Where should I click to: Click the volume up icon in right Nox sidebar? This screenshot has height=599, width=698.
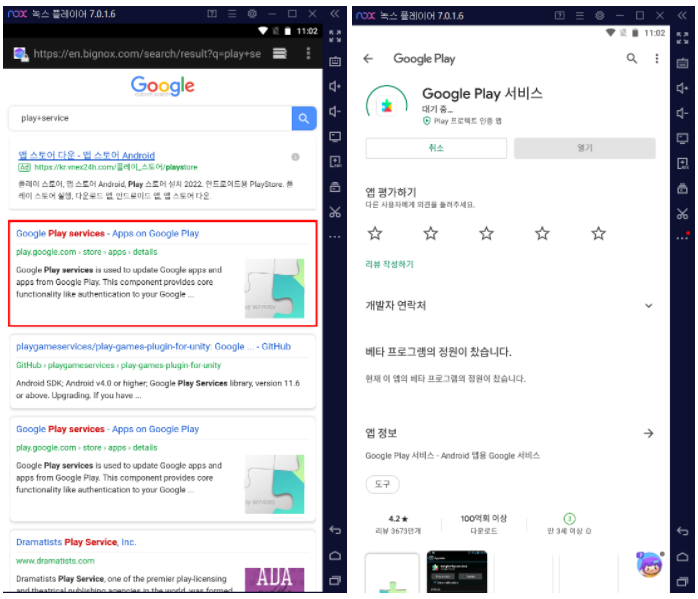click(682, 88)
